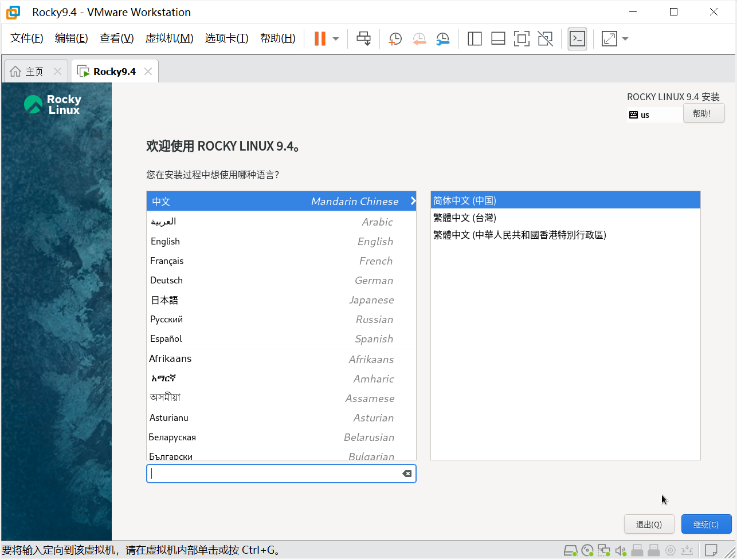The image size is (737, 560).
Task: Select 繁體中文 (台灣) locale option
Action: (465, 218)
